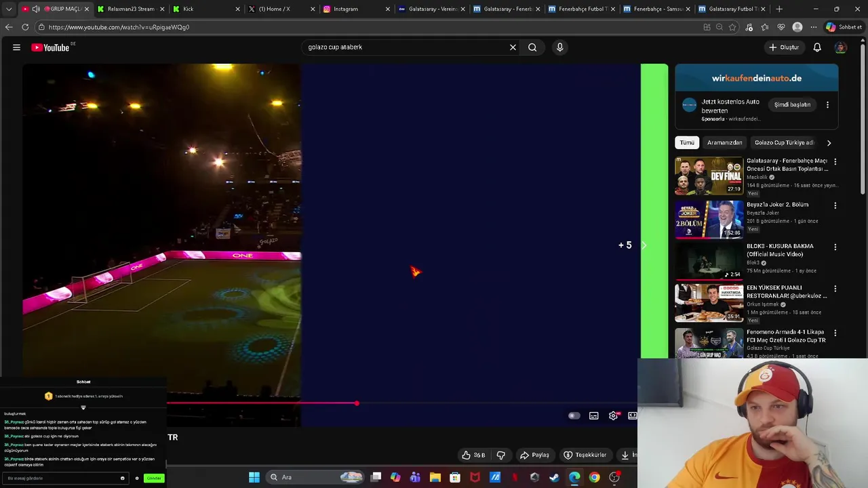Click the green Gönder send button
Viewport: 868px width, 488px height.
(154, 479)
